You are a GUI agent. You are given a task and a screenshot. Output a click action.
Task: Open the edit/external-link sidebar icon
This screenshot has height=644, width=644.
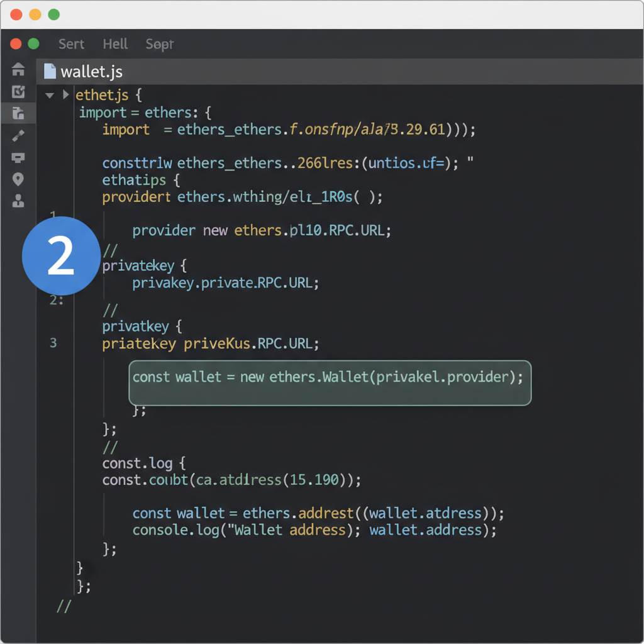[x=18, y=92]
